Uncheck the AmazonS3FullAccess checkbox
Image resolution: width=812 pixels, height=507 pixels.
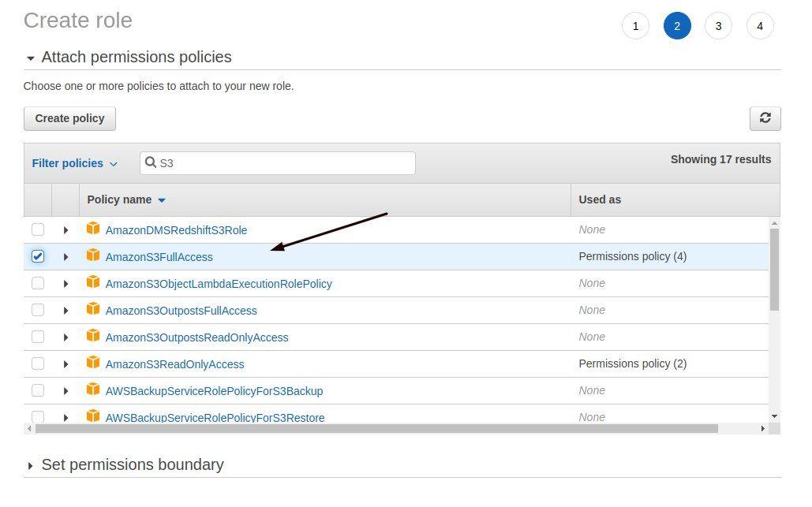tap(38, 256)
